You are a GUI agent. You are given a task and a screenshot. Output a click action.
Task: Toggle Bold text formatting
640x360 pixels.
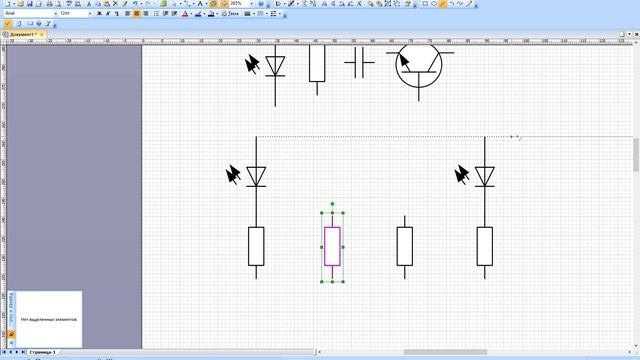click(99, 13)
